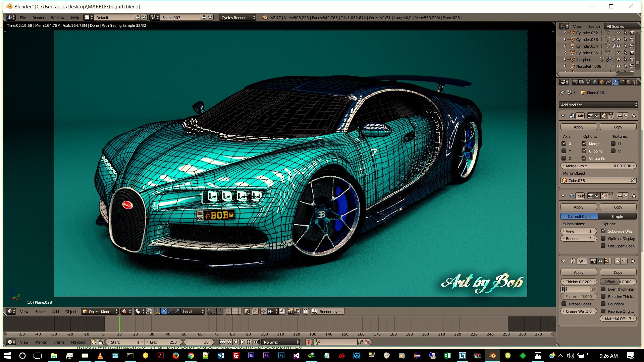The height and width of the screenshot is (362, 644).
Task: Open the Object Mode dropdown
Action: pos(99,311)
